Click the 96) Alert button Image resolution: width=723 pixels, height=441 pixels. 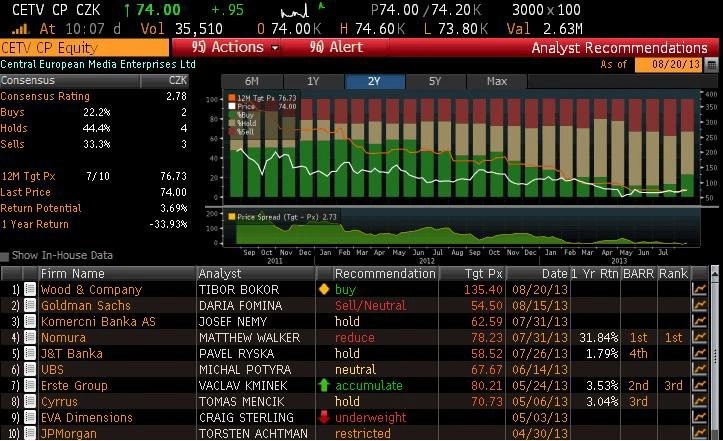(x=336, y=47)
